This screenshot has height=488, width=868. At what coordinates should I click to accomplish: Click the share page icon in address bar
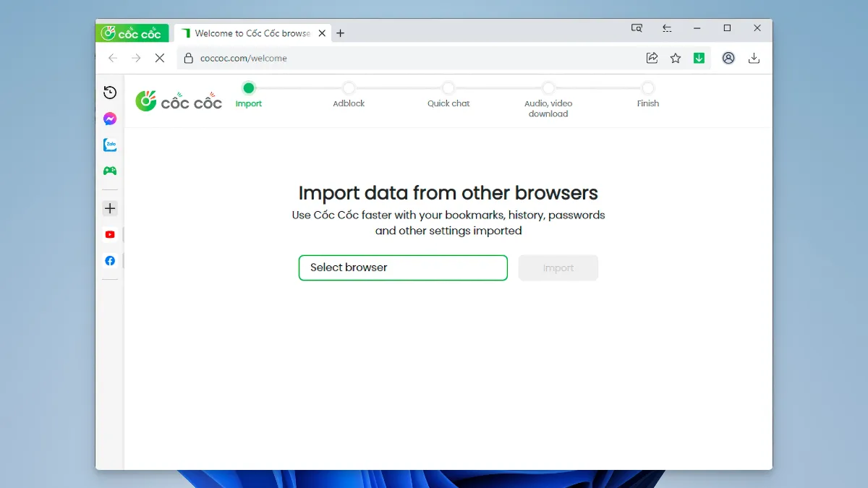(x=652, y=58)
